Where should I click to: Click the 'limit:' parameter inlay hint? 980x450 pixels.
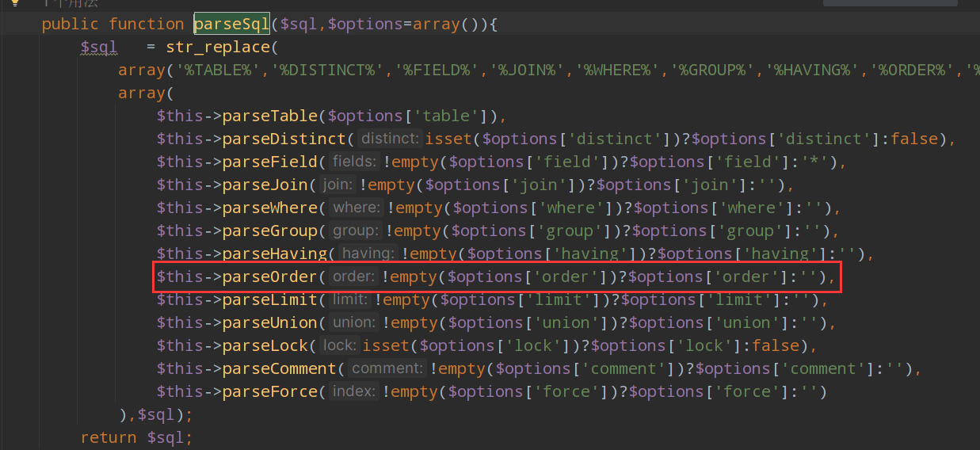click(x=350, y=299)
